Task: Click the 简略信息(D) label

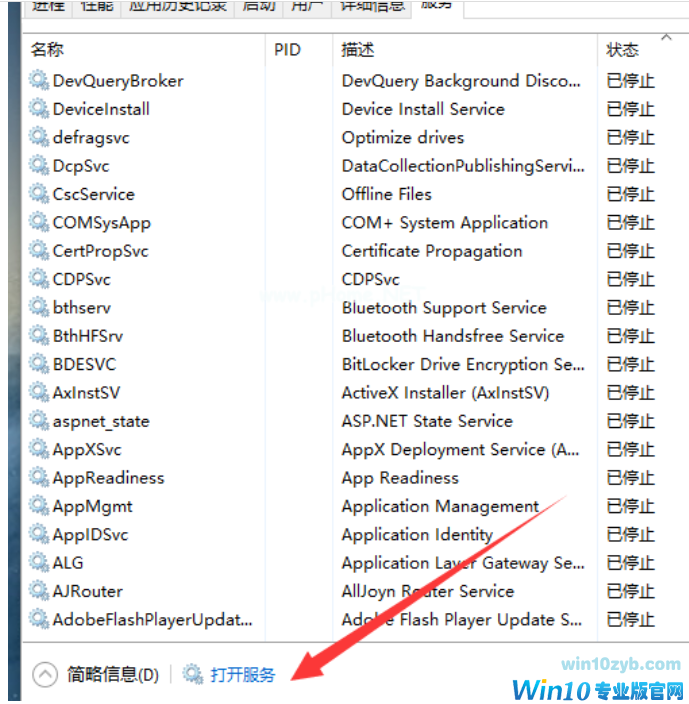Action: click(113, 674)
